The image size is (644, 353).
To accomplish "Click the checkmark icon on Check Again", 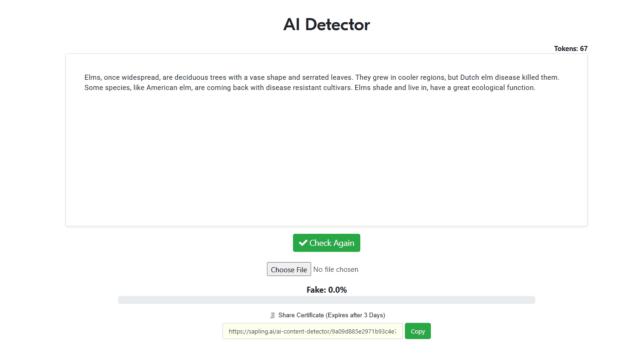I will 303,243.
